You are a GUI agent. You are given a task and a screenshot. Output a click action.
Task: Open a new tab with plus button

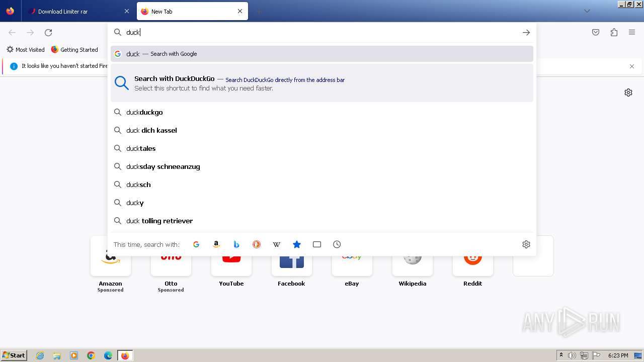(x=259, y=11)
